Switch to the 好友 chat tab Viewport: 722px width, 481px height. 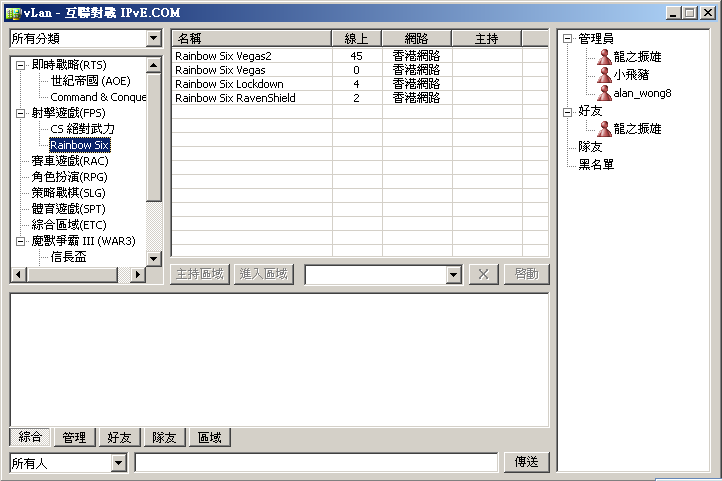point(119,437)
